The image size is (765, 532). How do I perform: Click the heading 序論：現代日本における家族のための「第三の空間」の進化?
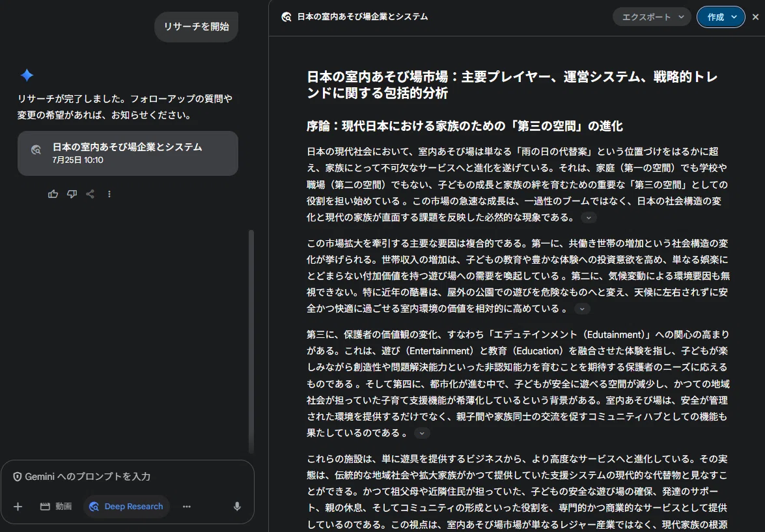pos(464,126)
